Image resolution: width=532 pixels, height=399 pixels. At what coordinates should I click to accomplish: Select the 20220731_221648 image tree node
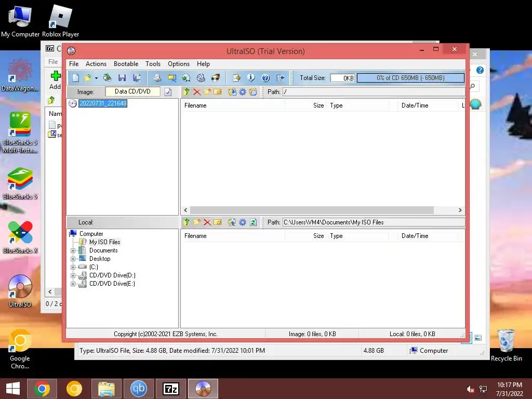pyautogui.click(x=103, y=103)
